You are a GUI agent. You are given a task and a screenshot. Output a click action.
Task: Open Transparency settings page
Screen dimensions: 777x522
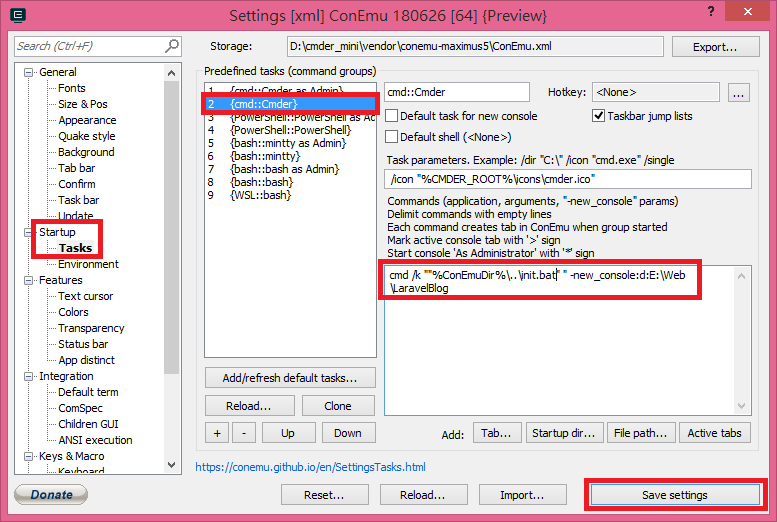[x=91, y=328]
